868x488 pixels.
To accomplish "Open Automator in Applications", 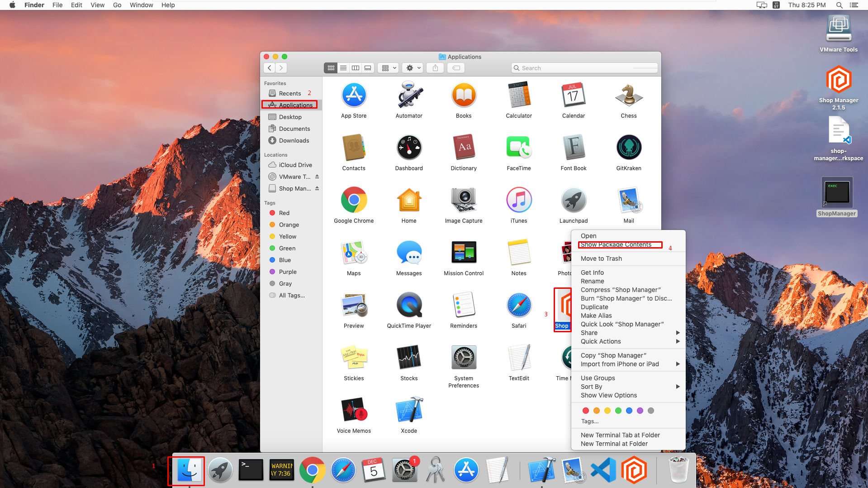I will pyautogui.click(x=409, y=95).
